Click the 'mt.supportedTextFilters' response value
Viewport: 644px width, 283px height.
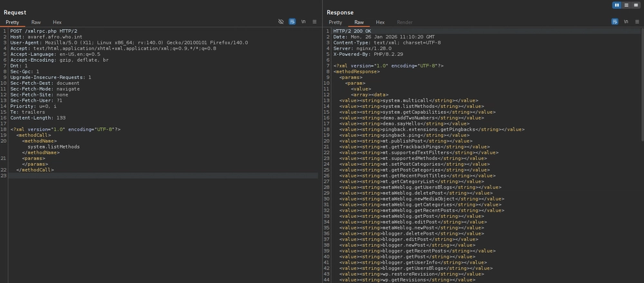415,152
